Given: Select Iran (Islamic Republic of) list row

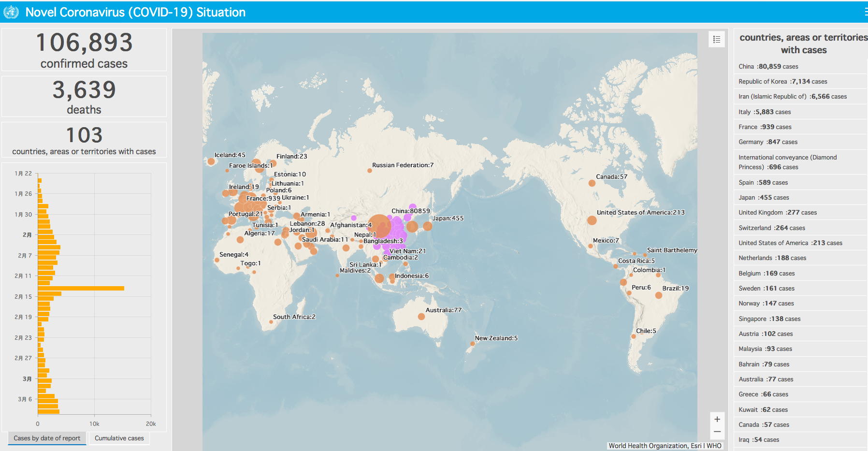Looking at the screenshot, I should point(800,97).
